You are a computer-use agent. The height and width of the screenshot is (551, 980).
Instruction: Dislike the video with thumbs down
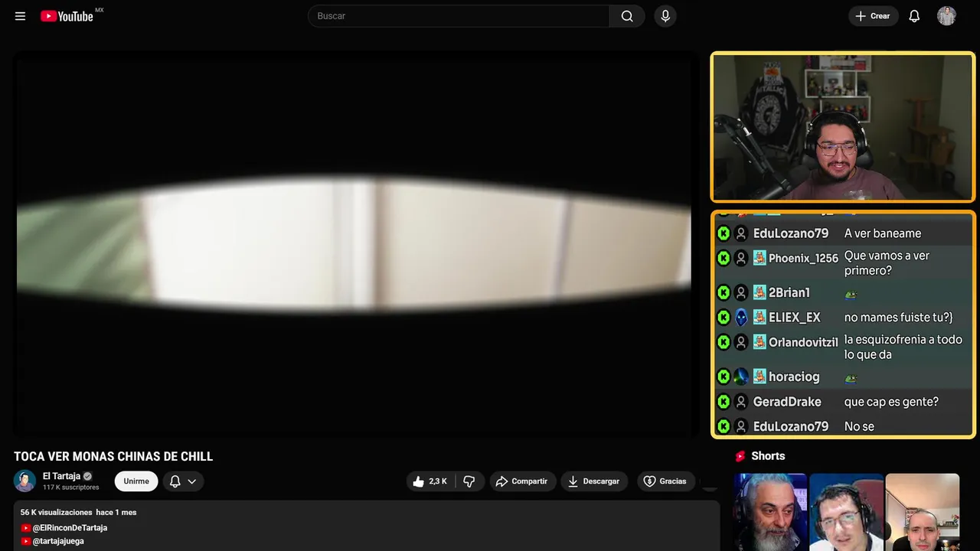pos(469,481)
